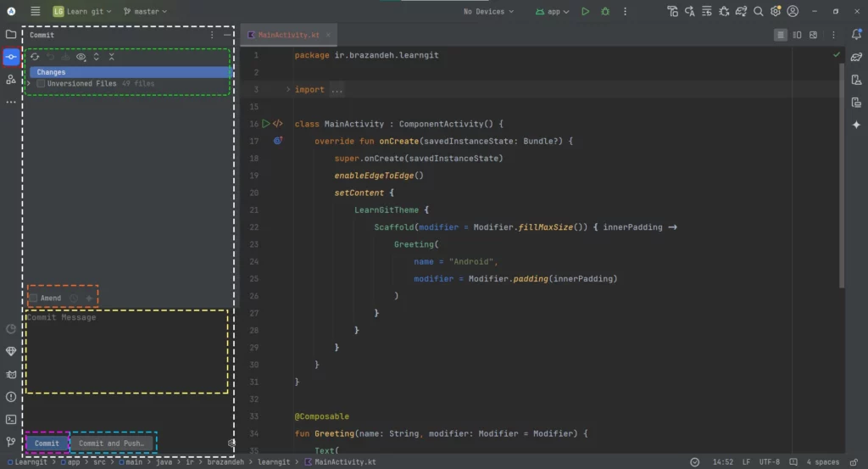
Task: Select the Commit tool window icon
Action: tap(11, 57)
